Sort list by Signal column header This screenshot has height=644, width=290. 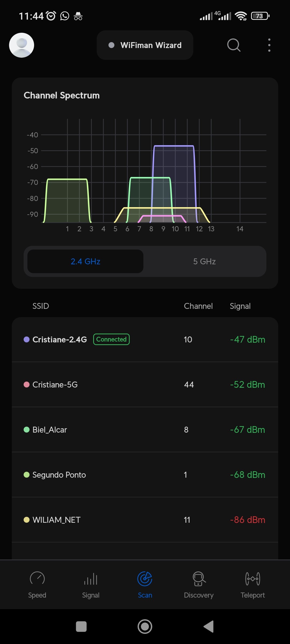point(240,306)
